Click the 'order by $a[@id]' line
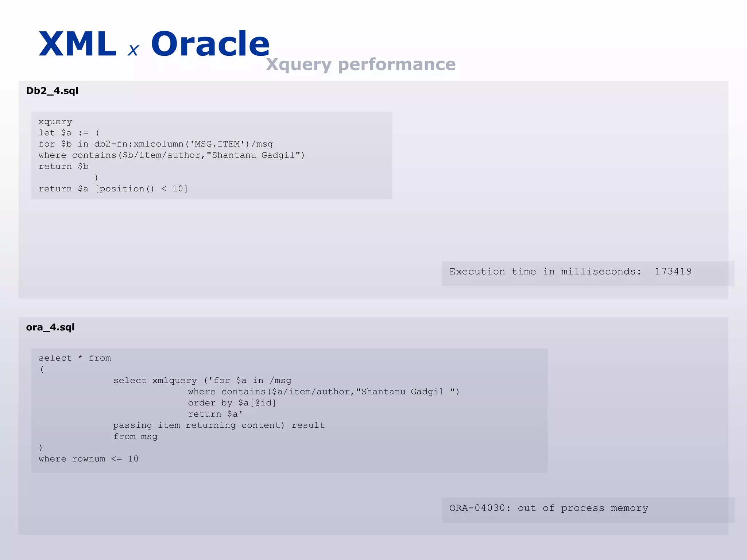Screen dimensions: 747x560 tap(232, 403)
